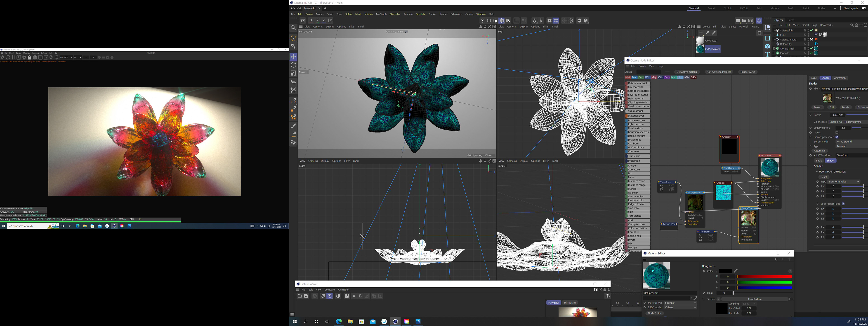Image resolution: width=868 pixels, height=326 pixels.
Task: Open the MoGraph menu
Action: point(381,14)
